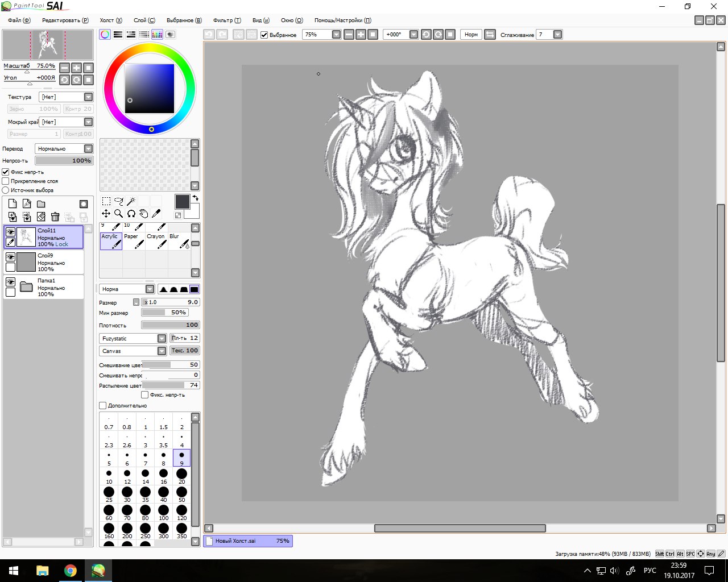This screenshot has width=728, height=582.
Task: Open the Canvas brush texture dropdown
Action: point(133,351)
